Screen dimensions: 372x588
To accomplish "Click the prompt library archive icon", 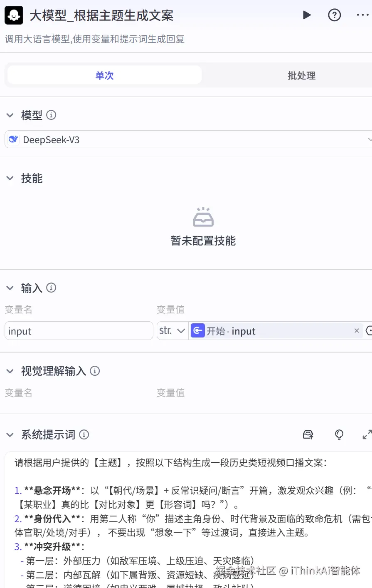I will (308, 434).
